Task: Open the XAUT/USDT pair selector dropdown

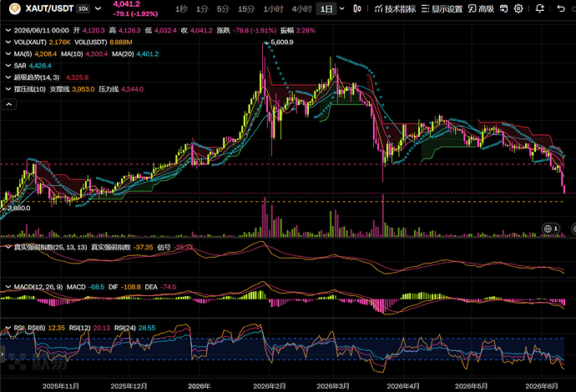Action: [98, 8]
